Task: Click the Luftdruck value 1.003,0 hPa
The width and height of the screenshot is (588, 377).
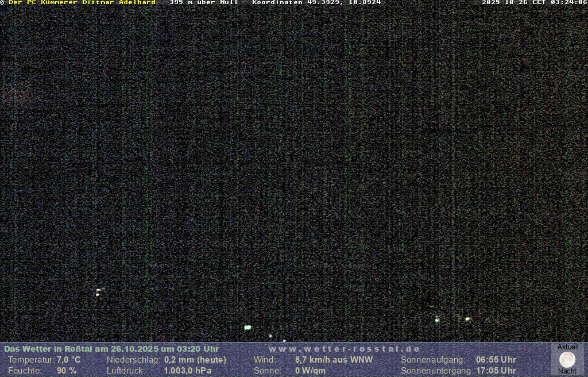Action: (x=187, y=371)
